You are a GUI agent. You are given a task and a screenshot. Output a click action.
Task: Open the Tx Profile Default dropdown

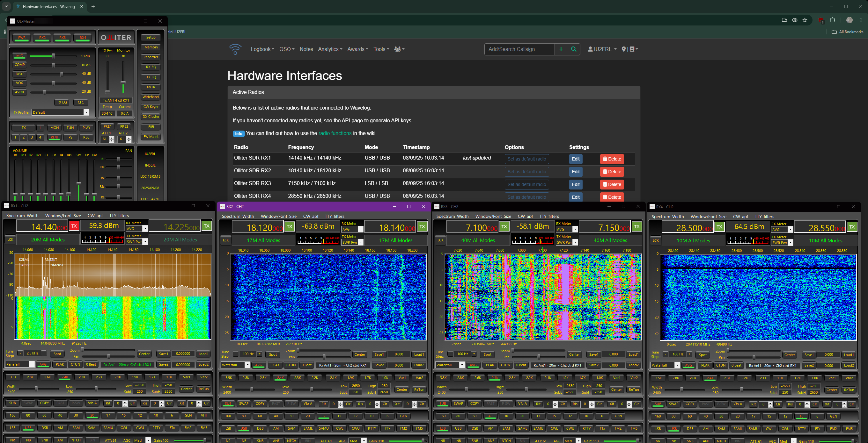click(x=86, y=112)
